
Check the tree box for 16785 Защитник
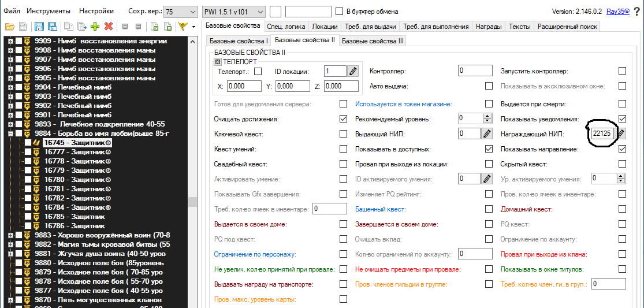[28, 217]
